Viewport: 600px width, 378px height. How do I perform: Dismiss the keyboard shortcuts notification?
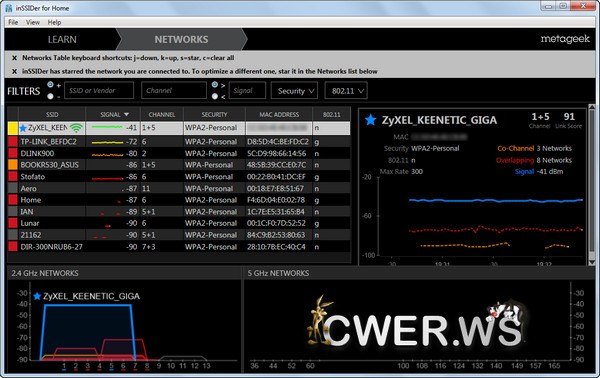point(14,58)
